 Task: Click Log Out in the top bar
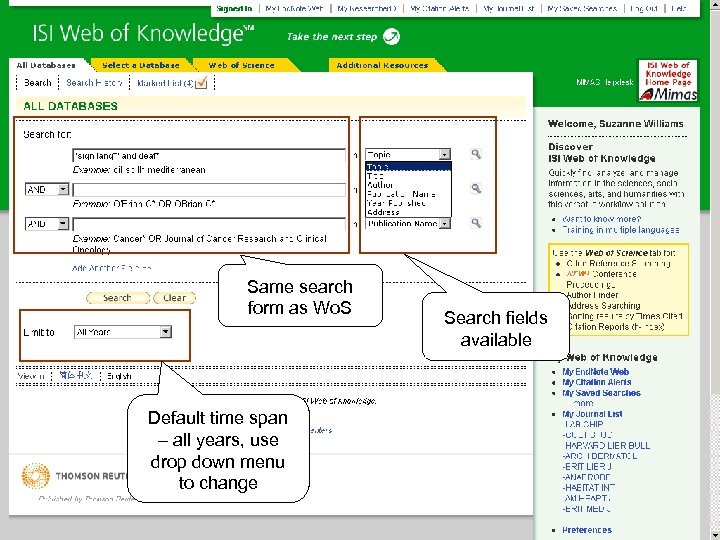pyautogui.click(x=644, y=9)
